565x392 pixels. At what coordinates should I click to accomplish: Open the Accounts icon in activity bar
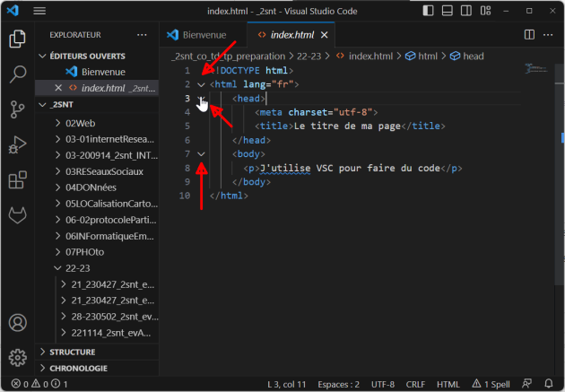click(x=17, y=322)
